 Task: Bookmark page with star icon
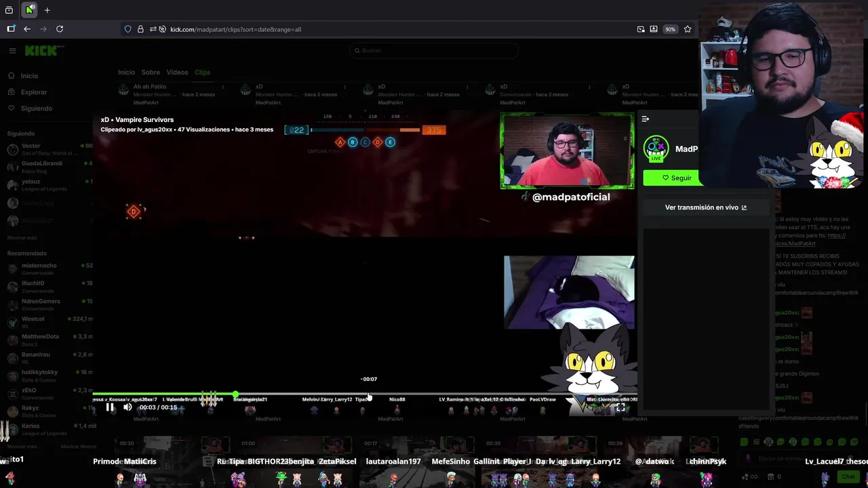tap(688, 29)
